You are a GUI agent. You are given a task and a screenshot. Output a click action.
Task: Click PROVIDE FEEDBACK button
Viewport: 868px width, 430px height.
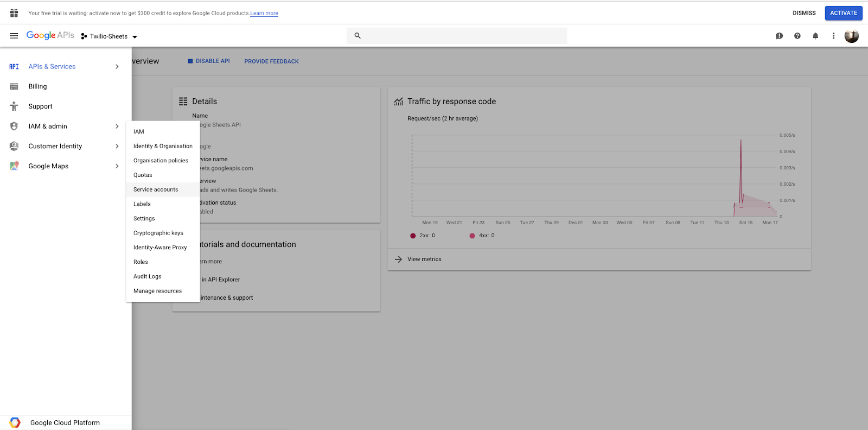[x=271, y=61]
